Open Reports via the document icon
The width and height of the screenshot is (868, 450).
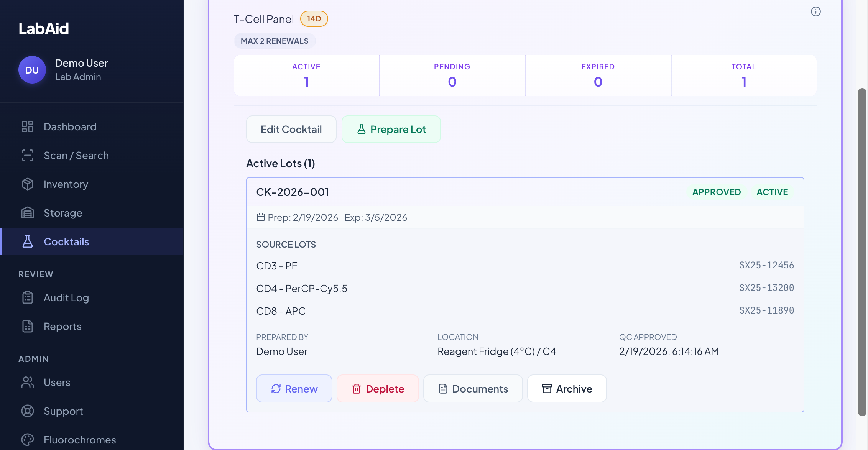[x=27, y=326]
